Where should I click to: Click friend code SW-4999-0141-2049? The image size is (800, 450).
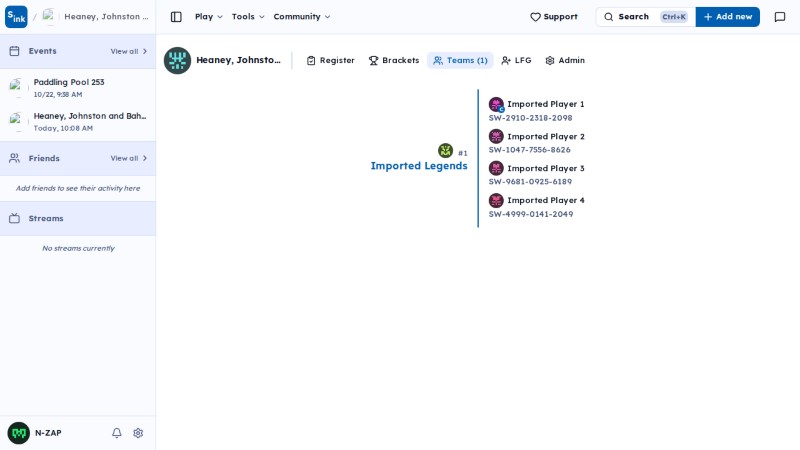531,214
